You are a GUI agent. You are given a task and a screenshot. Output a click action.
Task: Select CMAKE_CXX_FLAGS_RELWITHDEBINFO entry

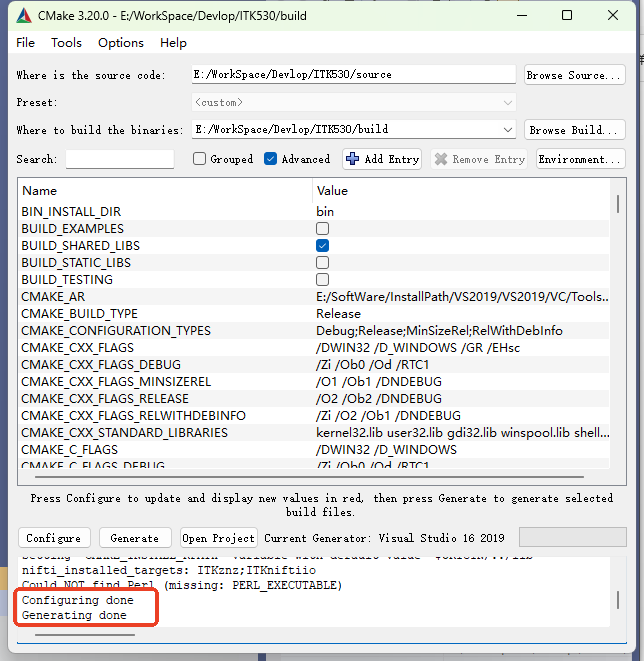tap(133, 416)
